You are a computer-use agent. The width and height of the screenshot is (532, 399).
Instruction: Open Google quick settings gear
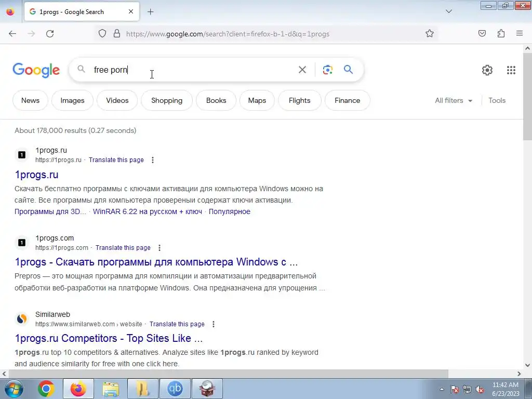487,70
